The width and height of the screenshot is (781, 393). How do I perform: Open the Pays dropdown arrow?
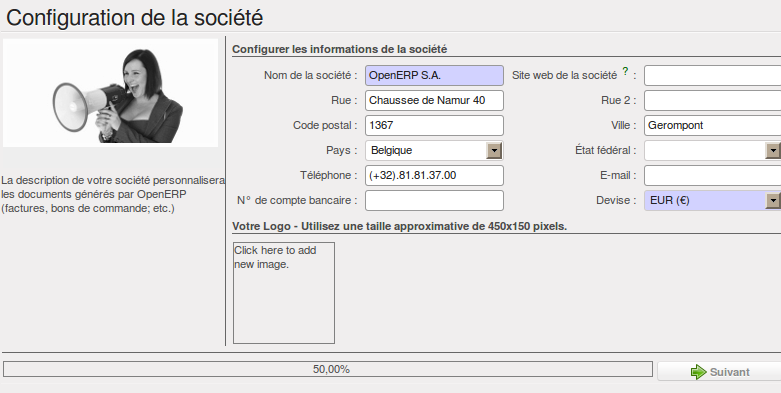[494, 150]
